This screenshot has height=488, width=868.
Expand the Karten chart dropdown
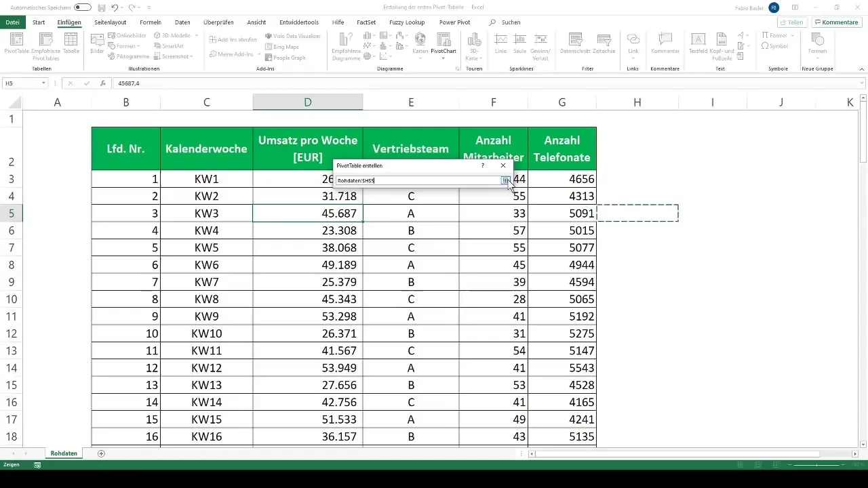(420, 58)
